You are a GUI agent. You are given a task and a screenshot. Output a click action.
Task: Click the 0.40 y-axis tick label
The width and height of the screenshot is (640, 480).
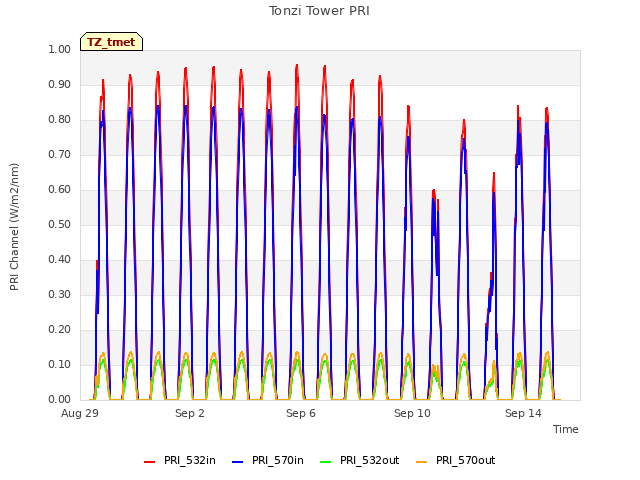pyautogui.click(x=60, y=260)
